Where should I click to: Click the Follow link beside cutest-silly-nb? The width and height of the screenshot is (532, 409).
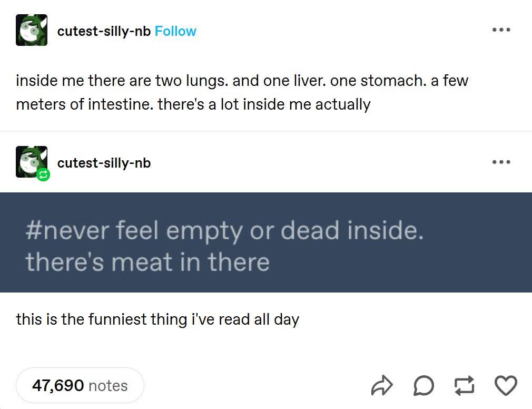tap(175, 31)
